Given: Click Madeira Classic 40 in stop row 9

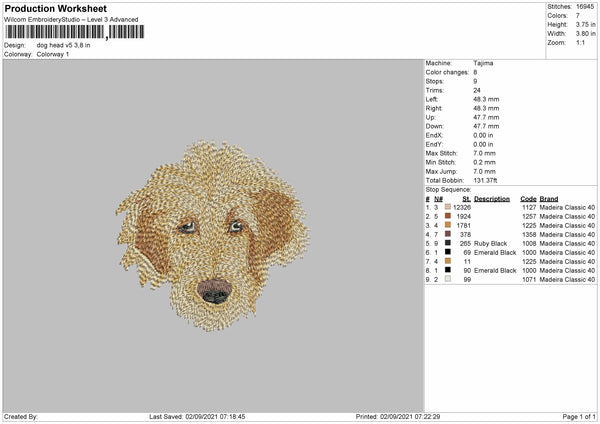Looking at the screenshot, I should pos(567,279).
